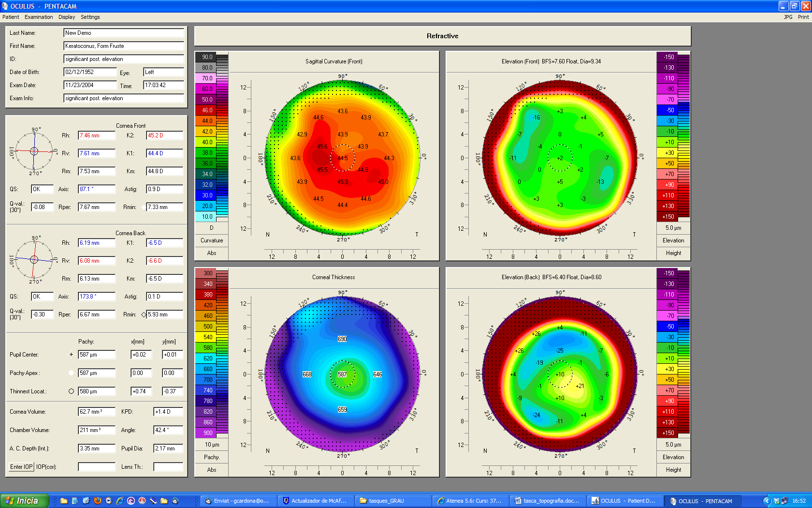Click the network connection tray icon

click(784, 501)
